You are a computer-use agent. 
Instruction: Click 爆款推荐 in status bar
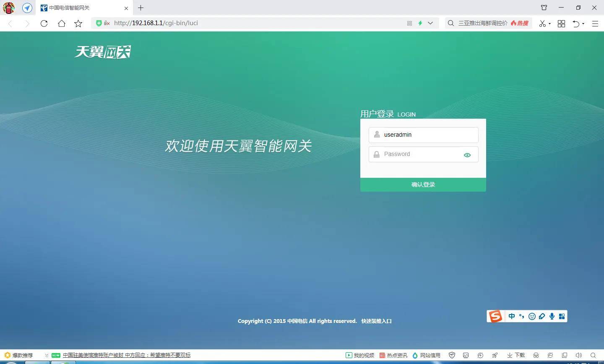pyautogui.click(x=18, y=355)
